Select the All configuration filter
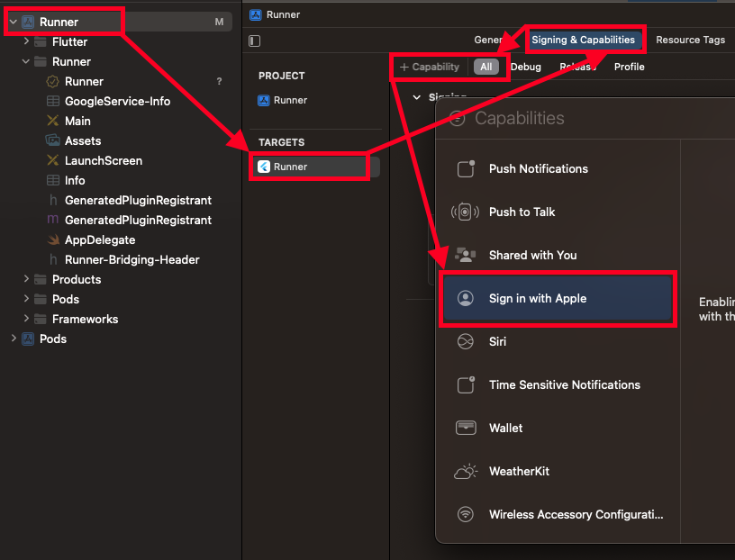This screenshot has height=560, width=735. click(x=486, y=67)
